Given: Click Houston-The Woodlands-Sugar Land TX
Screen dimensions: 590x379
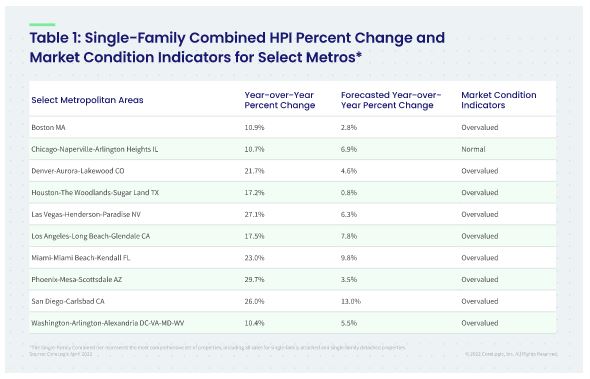Looking at the screenshot, I should tap(95, 193).
